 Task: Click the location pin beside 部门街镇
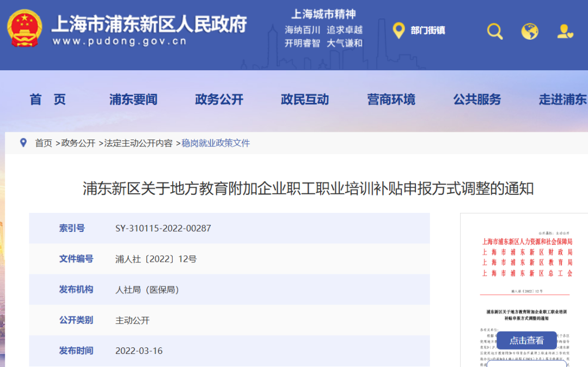[x=399, y=30]
